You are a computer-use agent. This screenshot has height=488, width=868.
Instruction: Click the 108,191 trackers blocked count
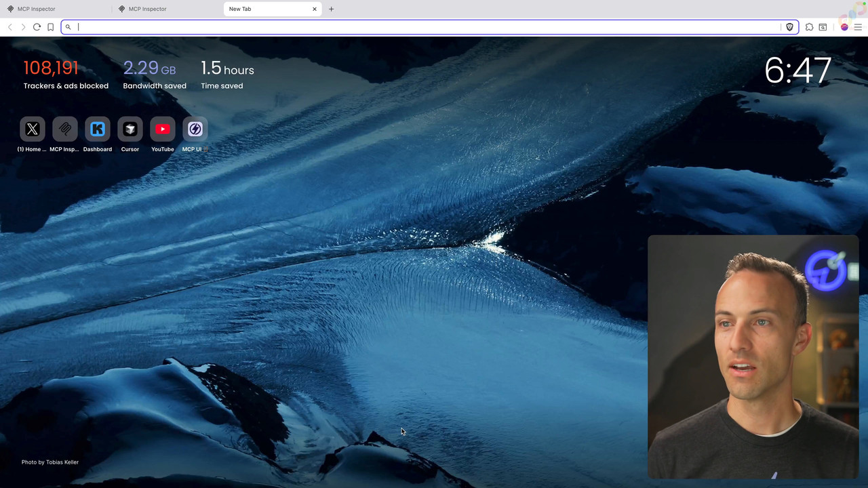[x=51, y=68]
